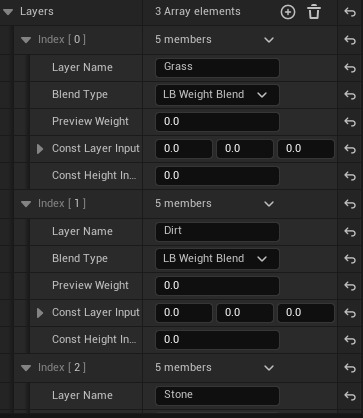Image resolution: width=363 pixels, height=418 pixels.
Task: Open Index [ 0 ] element options chevron
Action: 269,40
